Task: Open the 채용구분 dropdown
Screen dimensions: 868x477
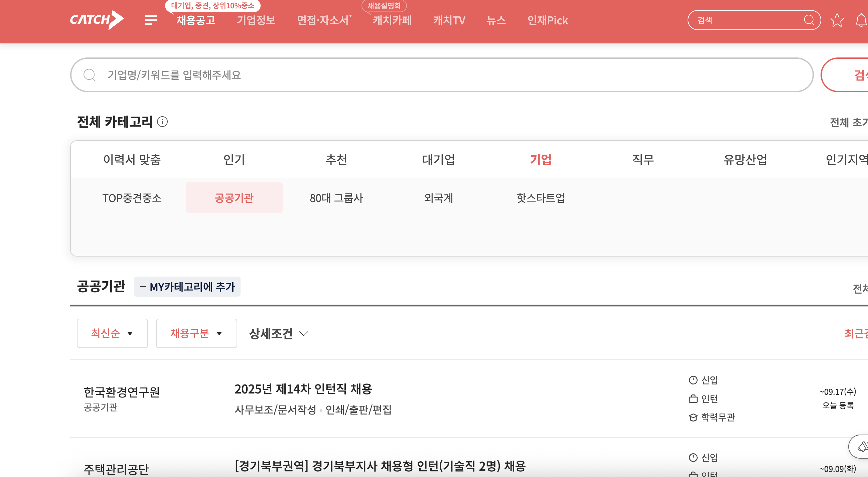Action: point(196,333)
